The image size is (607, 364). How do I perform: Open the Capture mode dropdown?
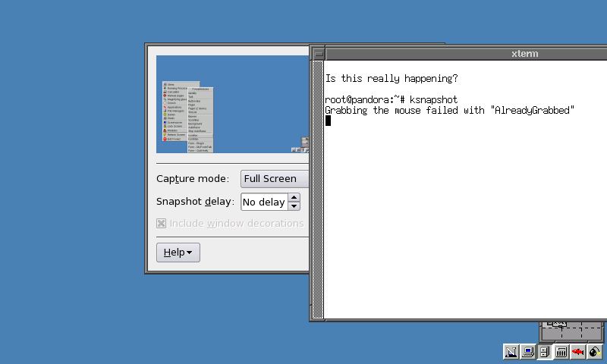pyautogui.click(x=275, y=179)
